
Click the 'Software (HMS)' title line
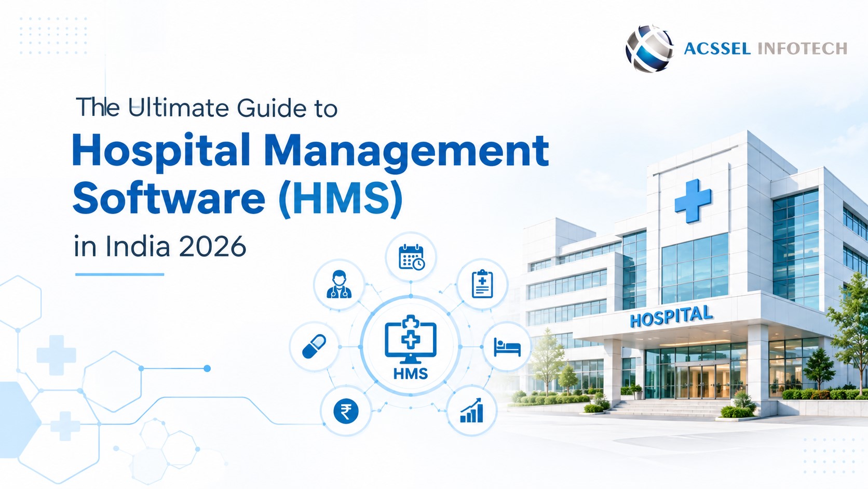pos(237,199)
